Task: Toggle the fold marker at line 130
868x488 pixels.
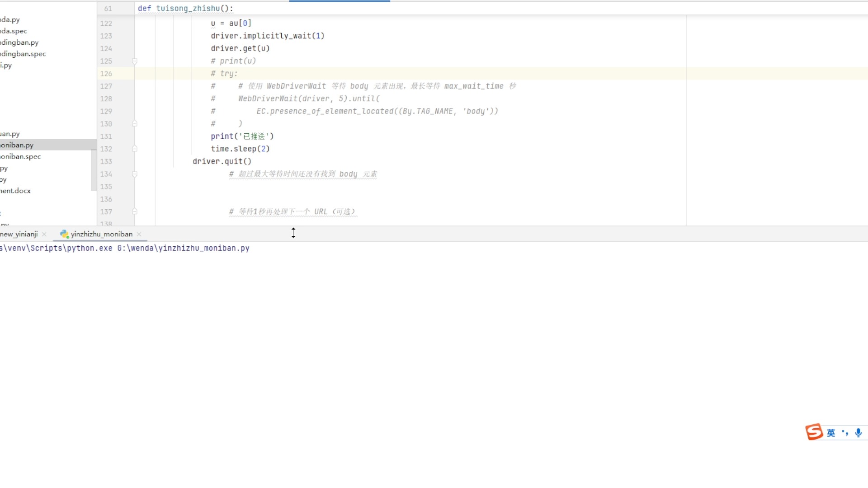Action: (x=134, y=123)
